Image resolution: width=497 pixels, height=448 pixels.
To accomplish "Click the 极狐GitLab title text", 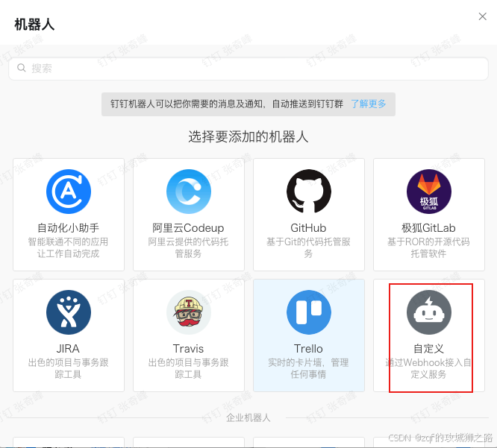I will tap(428, 227).
